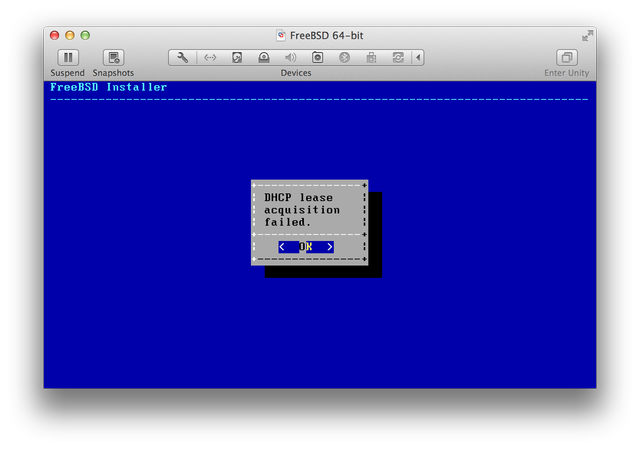Open the Snapshots manager

pyautogui.click(x=113, y=58)
